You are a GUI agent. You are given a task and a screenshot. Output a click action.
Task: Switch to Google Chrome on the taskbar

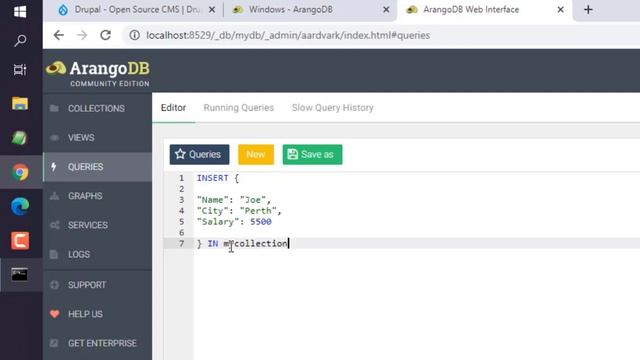coord(20,172)
